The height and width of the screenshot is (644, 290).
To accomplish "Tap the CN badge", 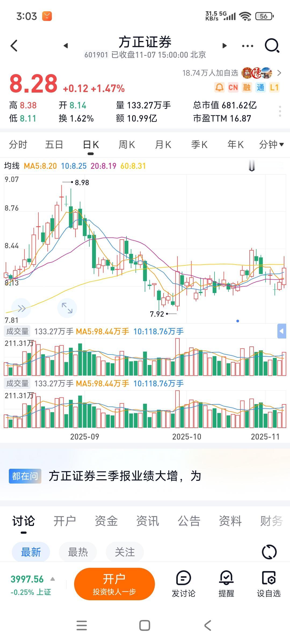I will coord(233,87).
